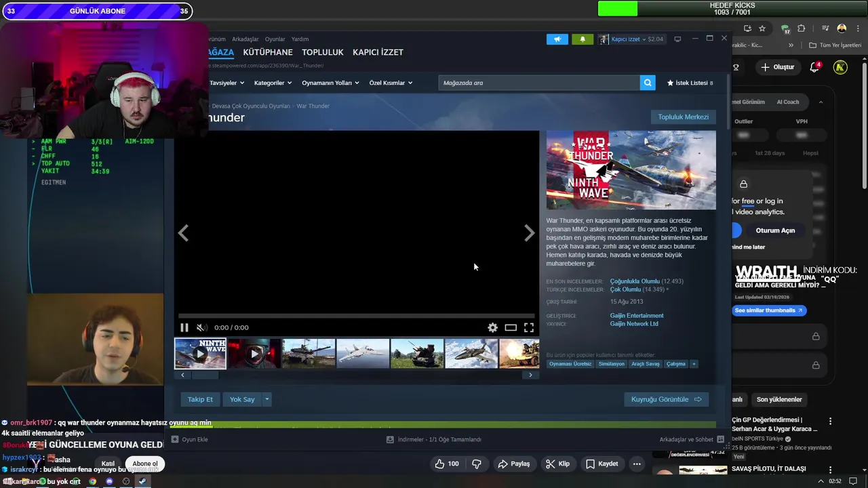Open more actions three-dots button

[637, 464]
